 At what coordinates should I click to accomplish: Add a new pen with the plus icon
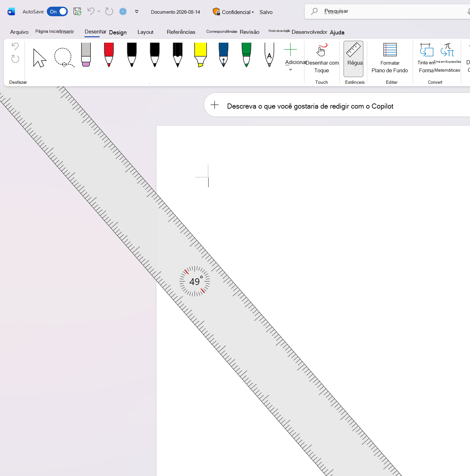[x=290, y=50]
